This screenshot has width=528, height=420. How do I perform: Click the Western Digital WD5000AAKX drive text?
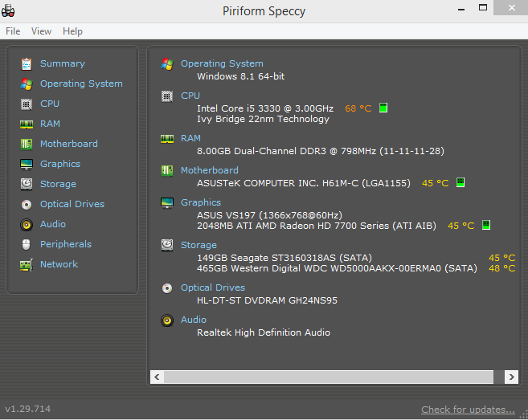pyautogui.click(x=337, y=268)
